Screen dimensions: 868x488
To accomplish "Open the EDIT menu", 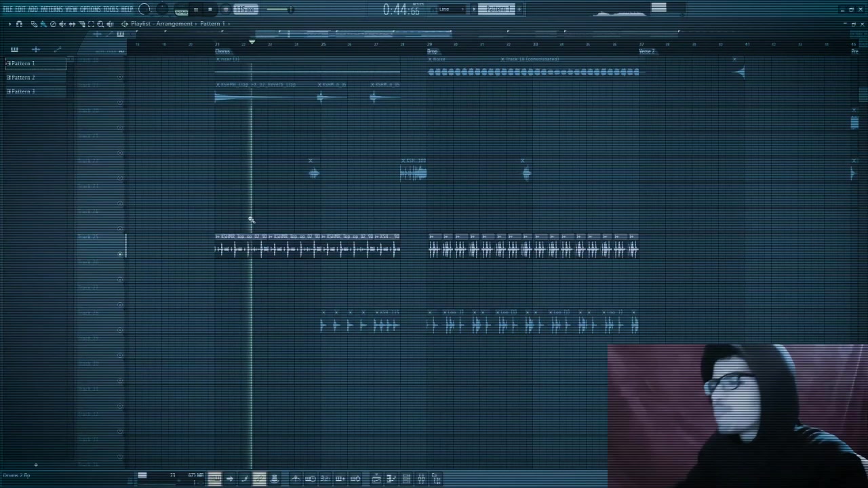I will click(x=20, y=9).
